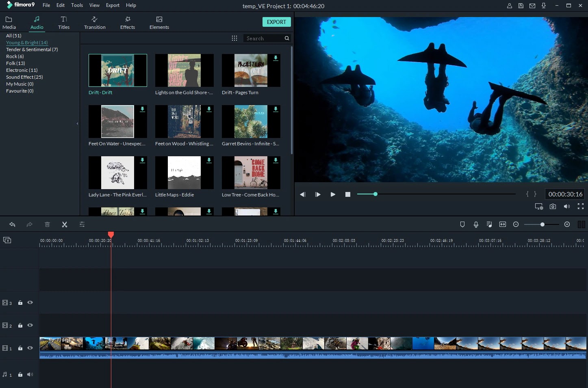Open the Audio Mixer
Viewport: 588px width, 388px height.
pos(489,224)
